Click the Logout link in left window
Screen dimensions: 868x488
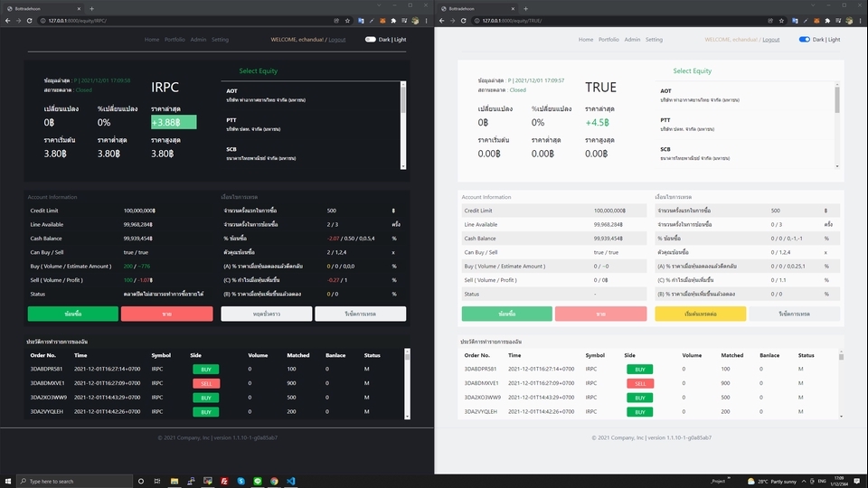click(336, 40)
